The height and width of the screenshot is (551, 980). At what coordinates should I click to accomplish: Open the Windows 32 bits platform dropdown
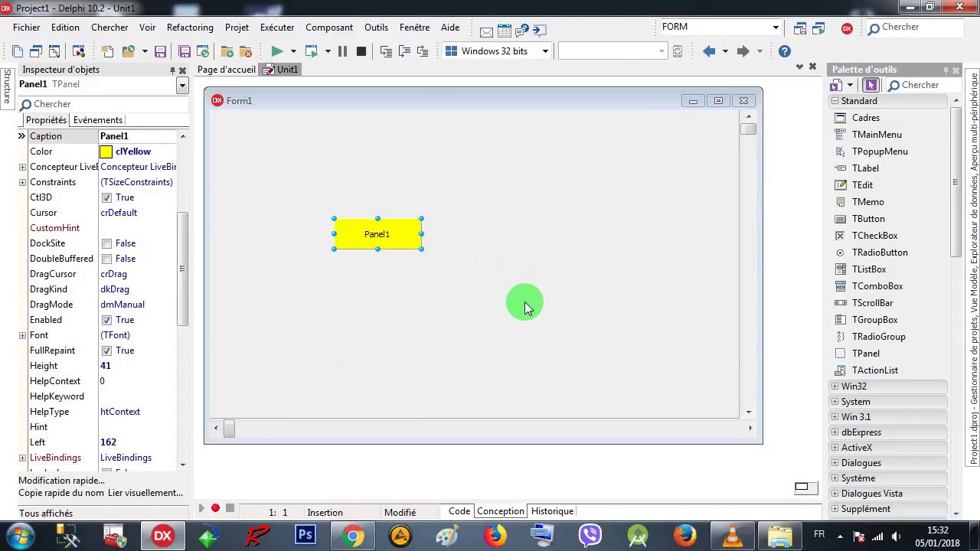545,51
